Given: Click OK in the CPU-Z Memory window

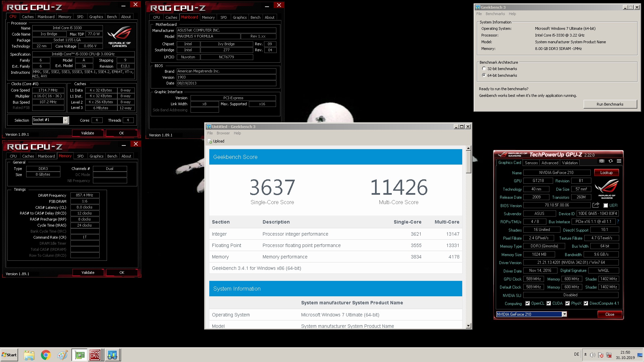Looking at the screenshot, I should 122,273.
